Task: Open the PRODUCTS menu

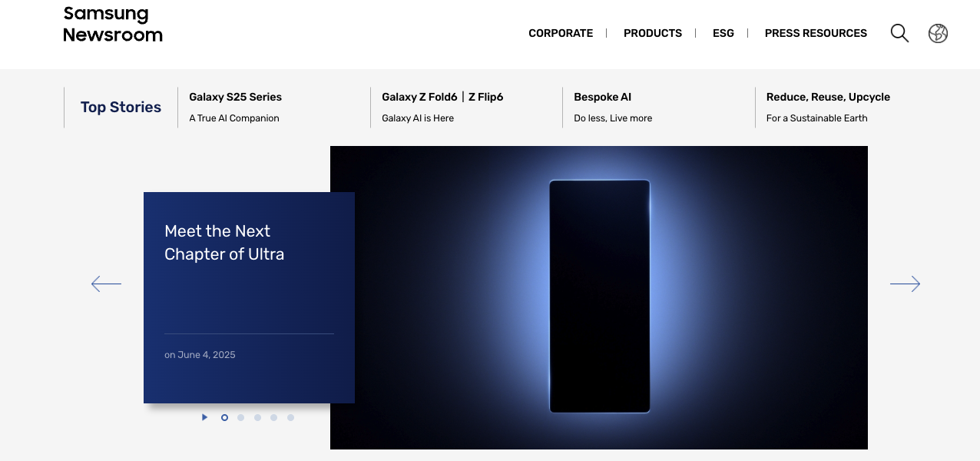Action: (653, 33)
